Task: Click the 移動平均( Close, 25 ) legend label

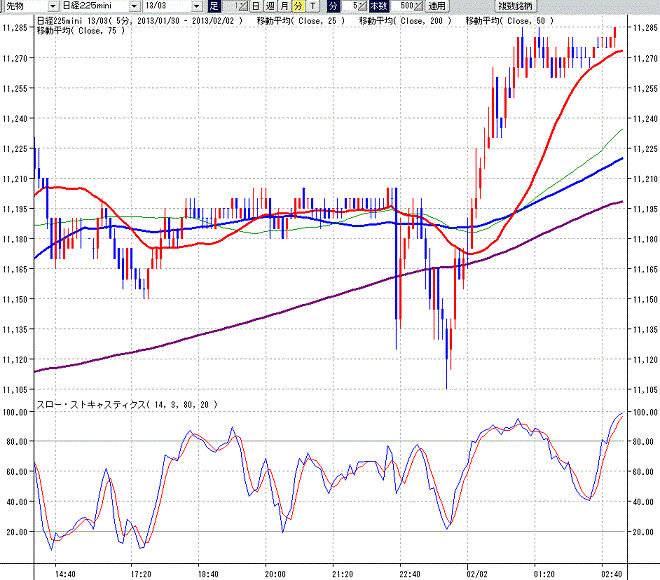Action: [301, 21]
